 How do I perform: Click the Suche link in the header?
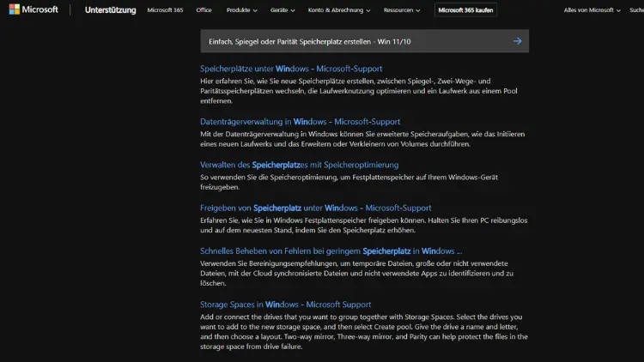[636, 9]
